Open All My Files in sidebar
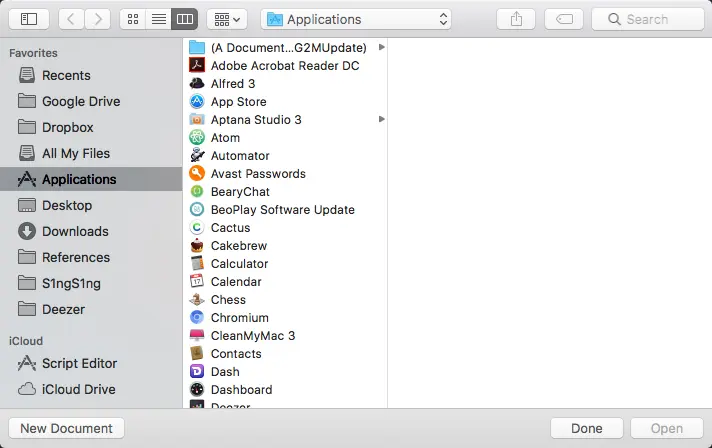This screenshot has width=712, height=448. pyautogui.click(x=91, y=153)
